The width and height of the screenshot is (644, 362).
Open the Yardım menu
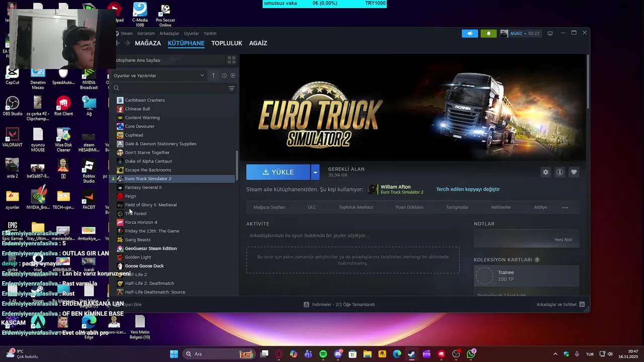(210, 34)
